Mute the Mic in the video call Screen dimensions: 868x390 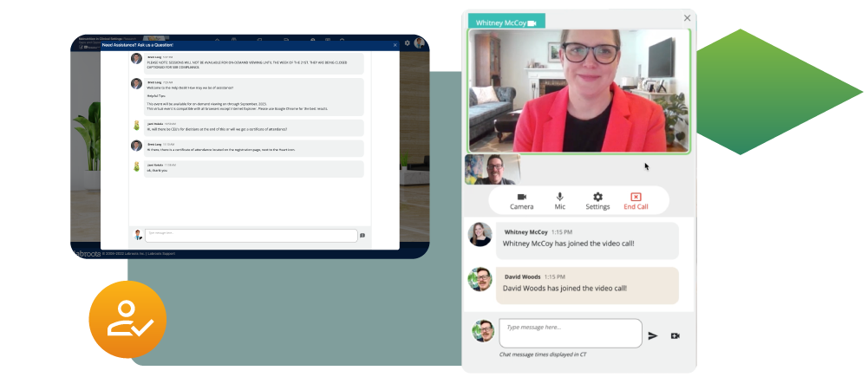pos(559,201)
